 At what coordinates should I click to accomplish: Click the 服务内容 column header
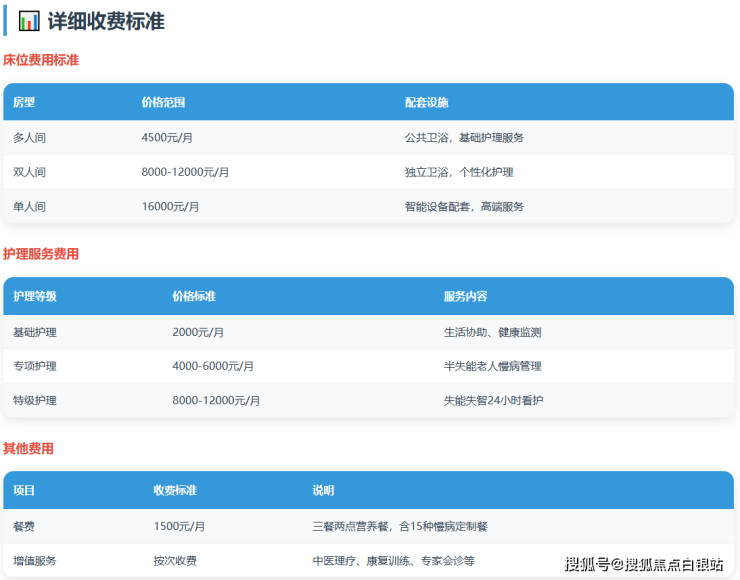[x=465, y=296]
